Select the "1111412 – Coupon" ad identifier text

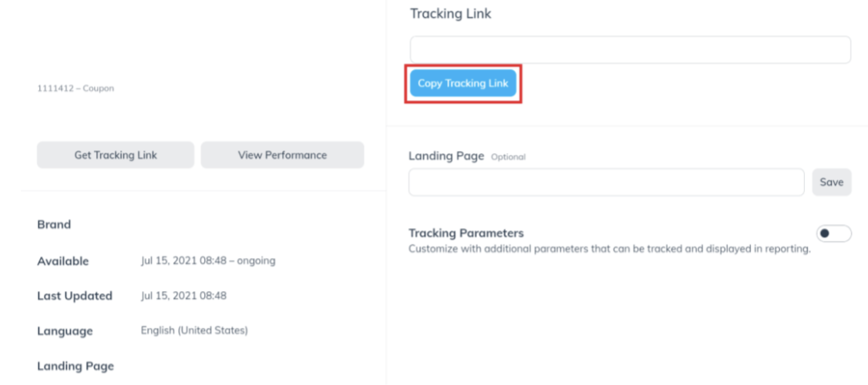pos(76,89)
